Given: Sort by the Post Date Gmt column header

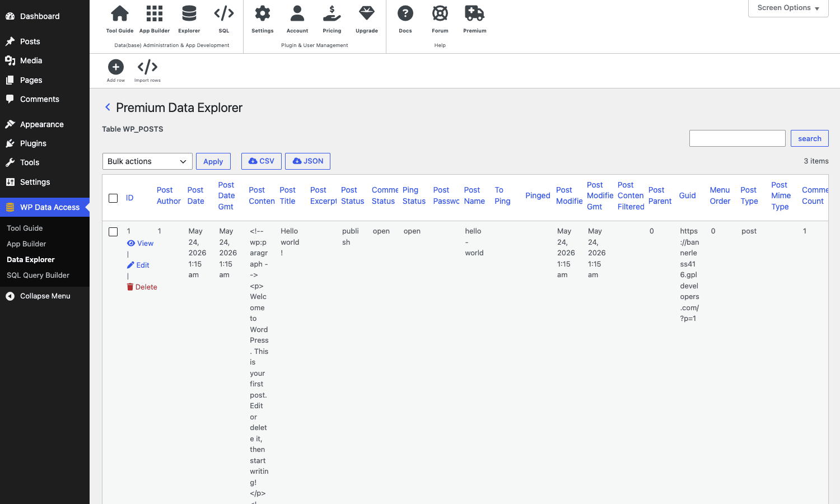Looking at the screenshot, I should point(227,195).
